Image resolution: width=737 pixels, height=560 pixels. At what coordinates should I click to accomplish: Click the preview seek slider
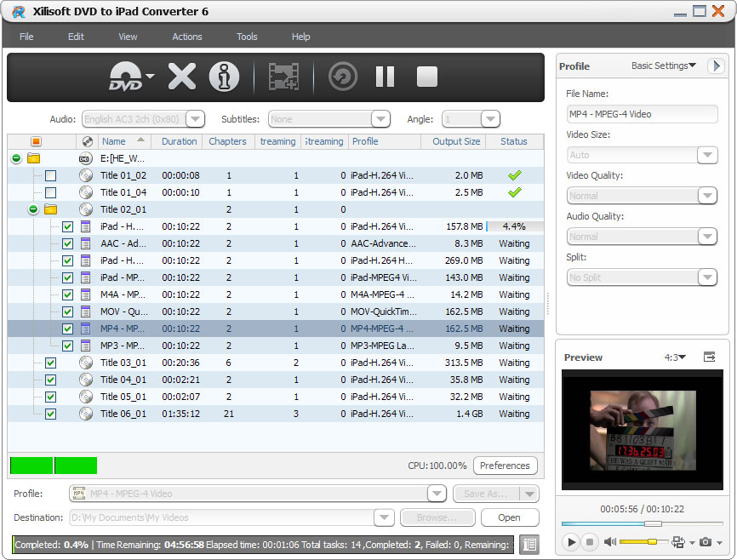642,523
